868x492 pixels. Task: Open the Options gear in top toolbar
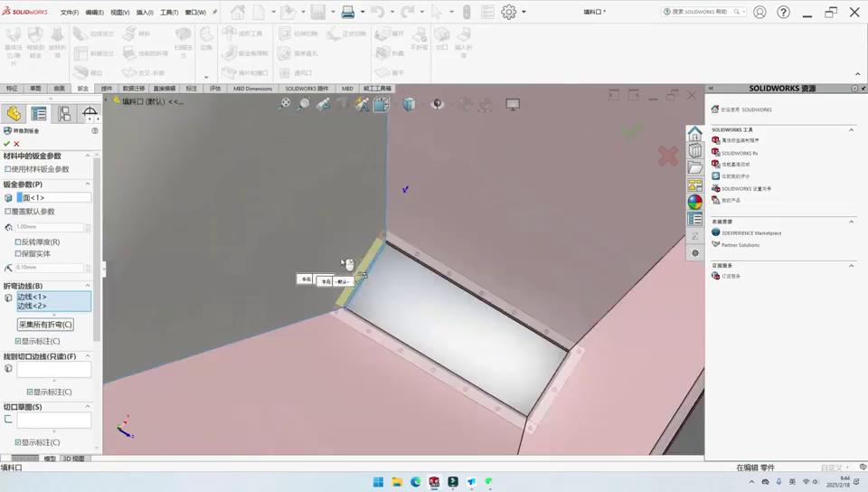pyautogui.click(x=509, y=13)
